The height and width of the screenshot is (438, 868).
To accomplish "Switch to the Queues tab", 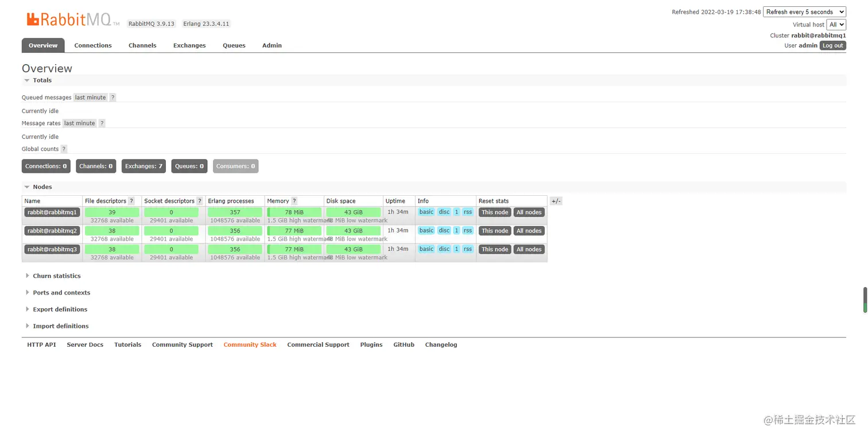I will [x=234, y=45].
